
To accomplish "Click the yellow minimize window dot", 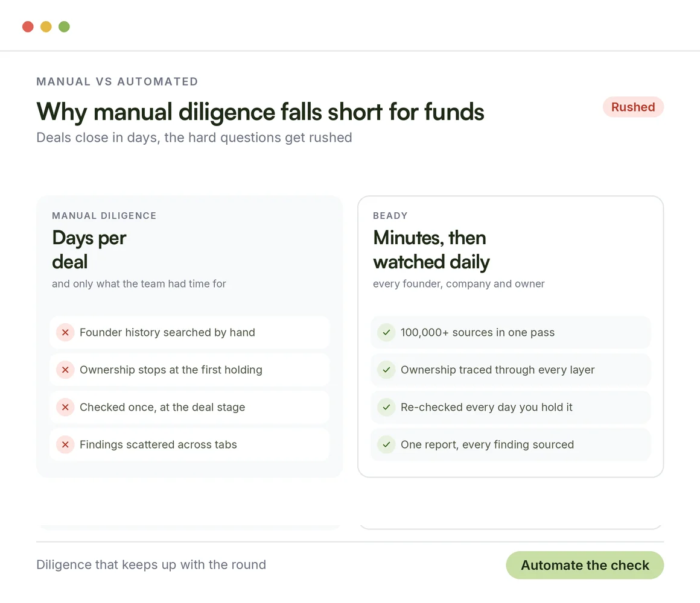I will point(46,27).
